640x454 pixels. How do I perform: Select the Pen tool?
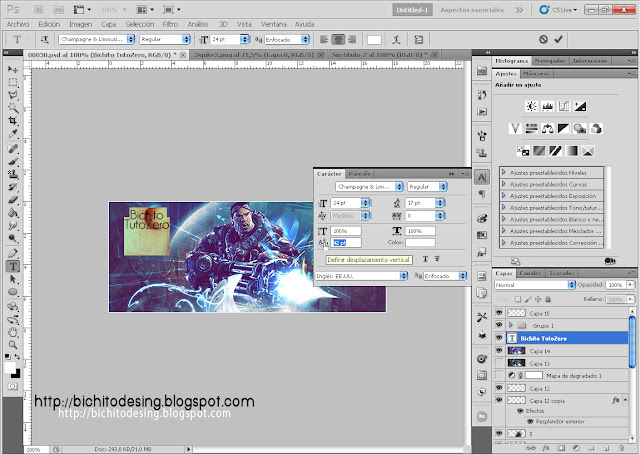point(13,253)
